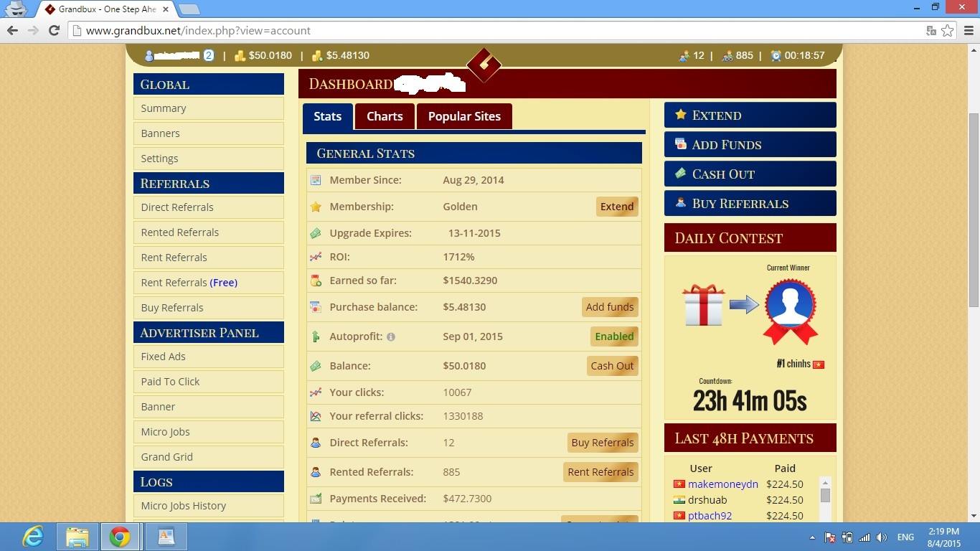Show hidden system tray icons
Viewport: 980px width, 551px height.
812,537
